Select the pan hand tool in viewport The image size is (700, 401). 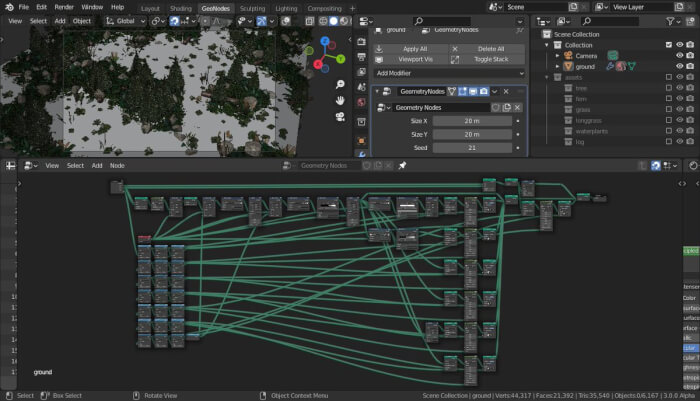click(341, 100)
